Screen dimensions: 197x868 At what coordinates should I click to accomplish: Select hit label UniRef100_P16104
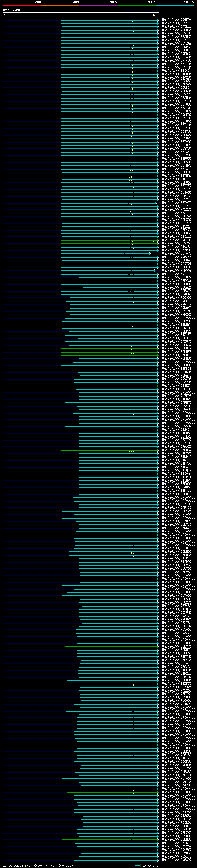pos(177,511)
